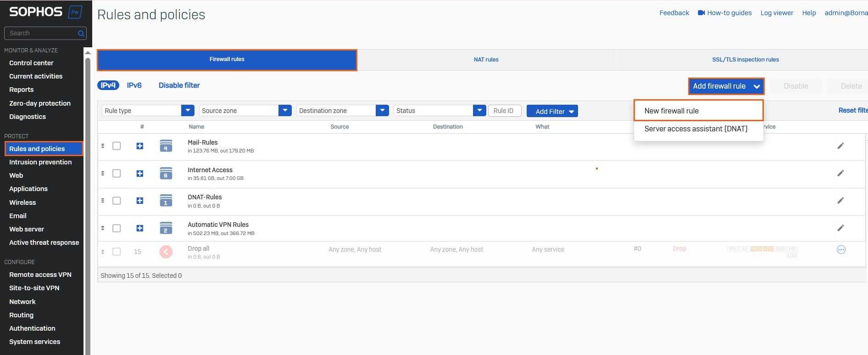Toggle the Add firewall rule dropdown
This screenshot has width=868, height=355.
point(726,86)
